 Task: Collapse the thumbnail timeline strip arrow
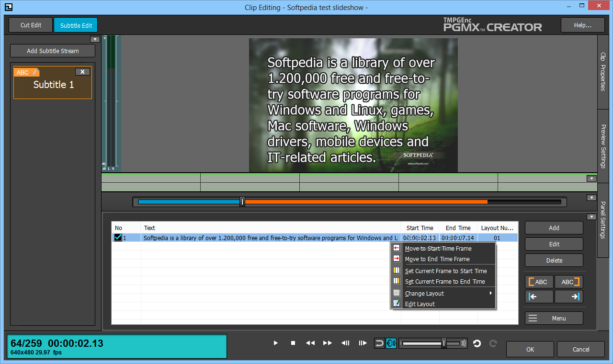(x=591, y=178)
